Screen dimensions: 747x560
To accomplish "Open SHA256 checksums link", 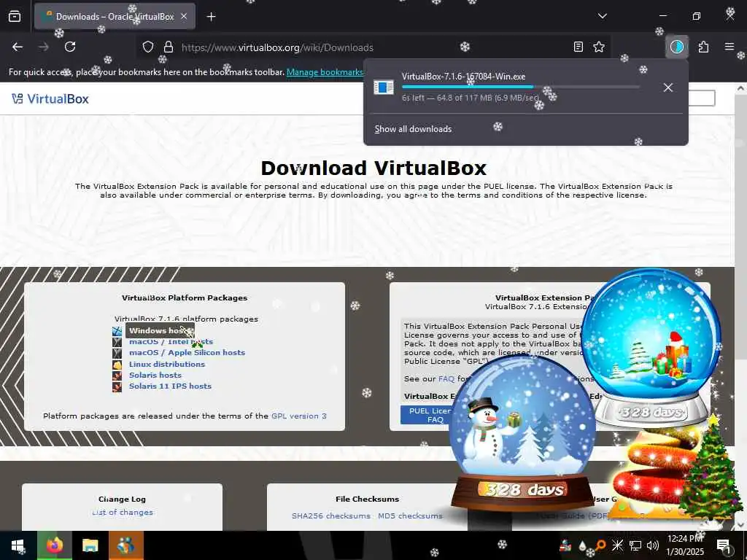I will pos(331,516).
